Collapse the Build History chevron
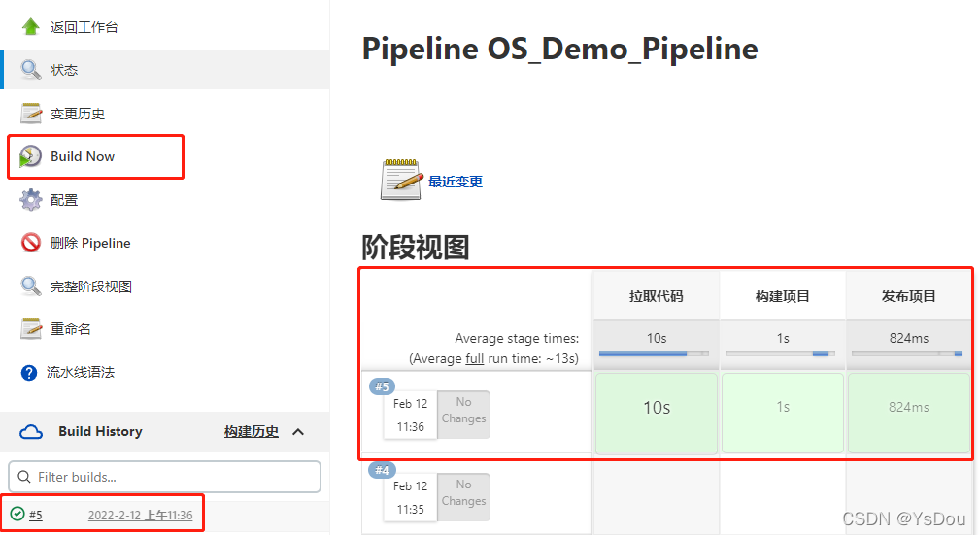This screenshot has height=535, width=980. coord(298,432)
